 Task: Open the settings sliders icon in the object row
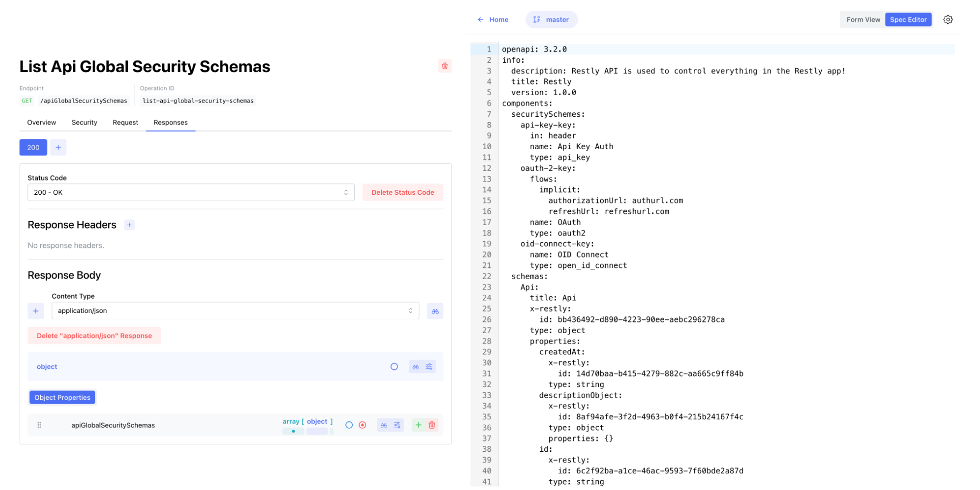click(x=429, y=366)
